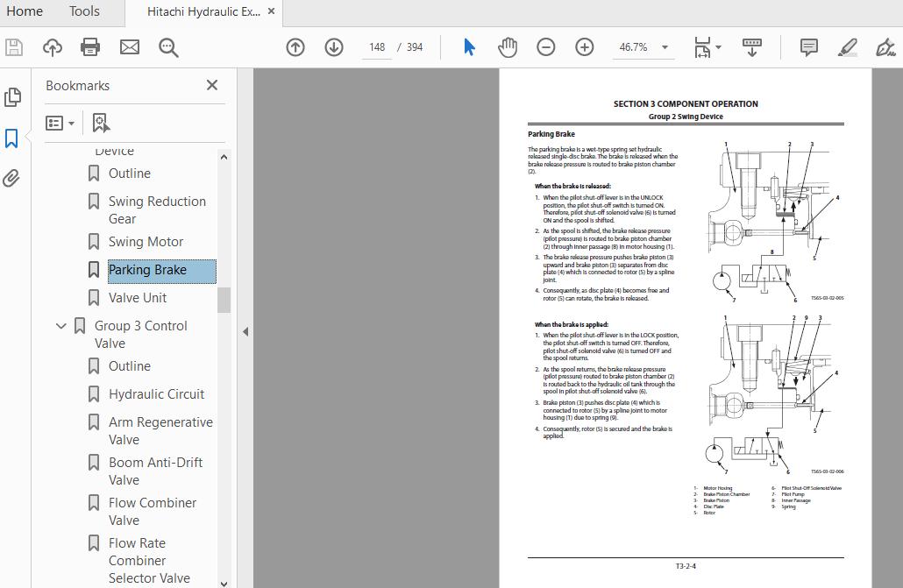This screenshot has width=903, height=588.
Task: Switch to the Home tab
Action: point(25,11)
